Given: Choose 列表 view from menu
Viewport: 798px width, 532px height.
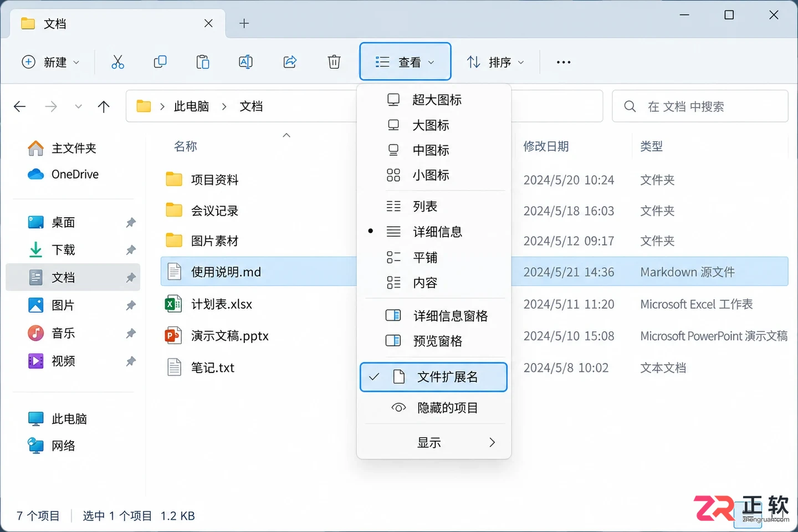Looking at the screenshot, I should (x=433, y=206).
